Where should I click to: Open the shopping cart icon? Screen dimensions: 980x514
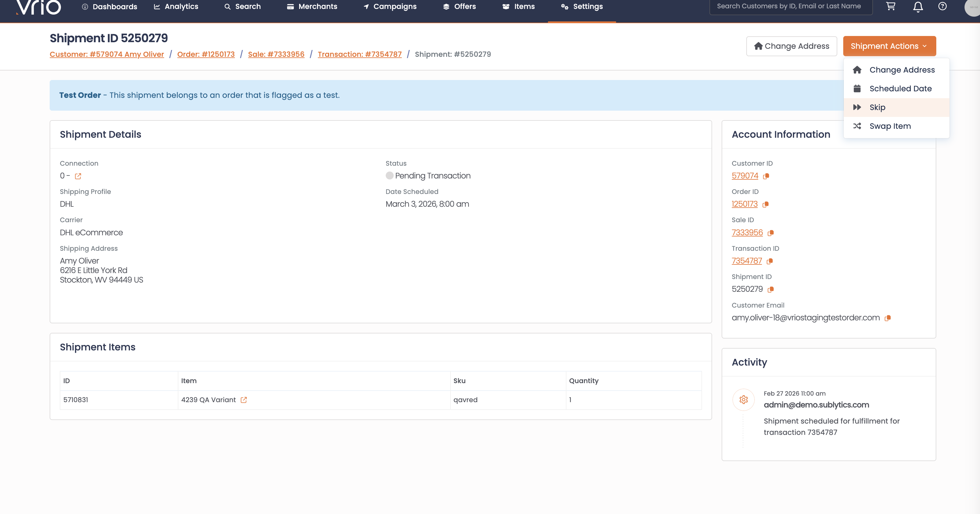point(890,7)
